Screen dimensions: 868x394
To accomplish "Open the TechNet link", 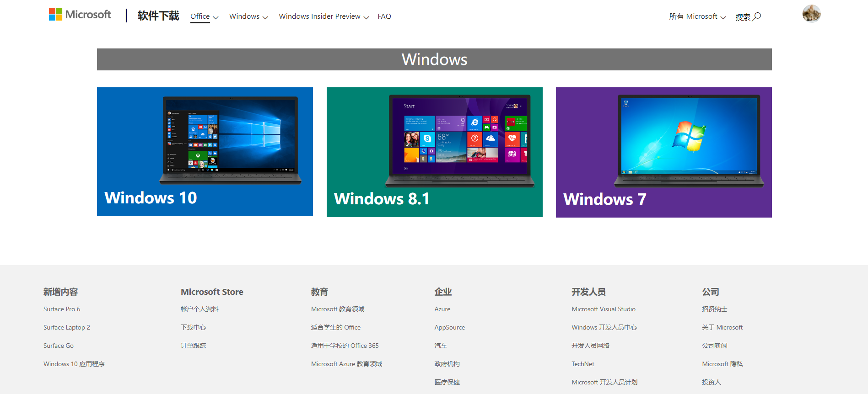I will (583, 364).
